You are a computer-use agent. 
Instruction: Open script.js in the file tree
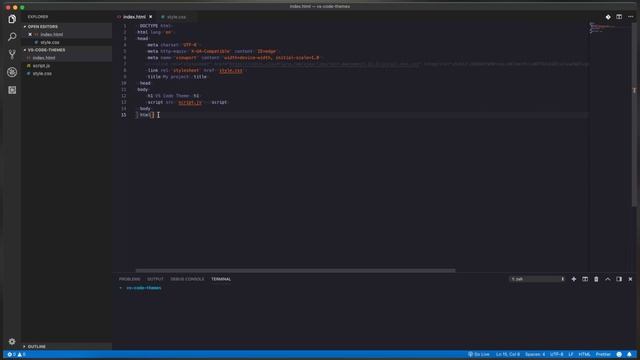click(x=41, y=66)
